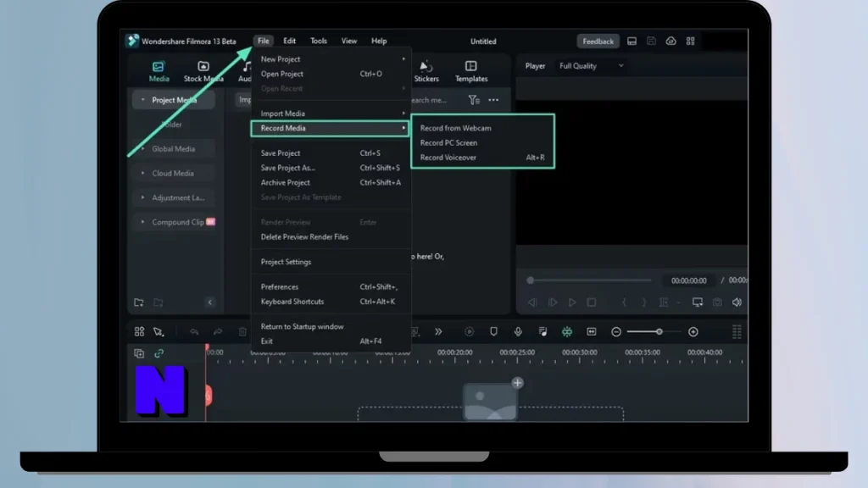Screen dimensions: 868x488
Task: Click the Feedback button
Action: pyautogui.click(x=598, y=42)
